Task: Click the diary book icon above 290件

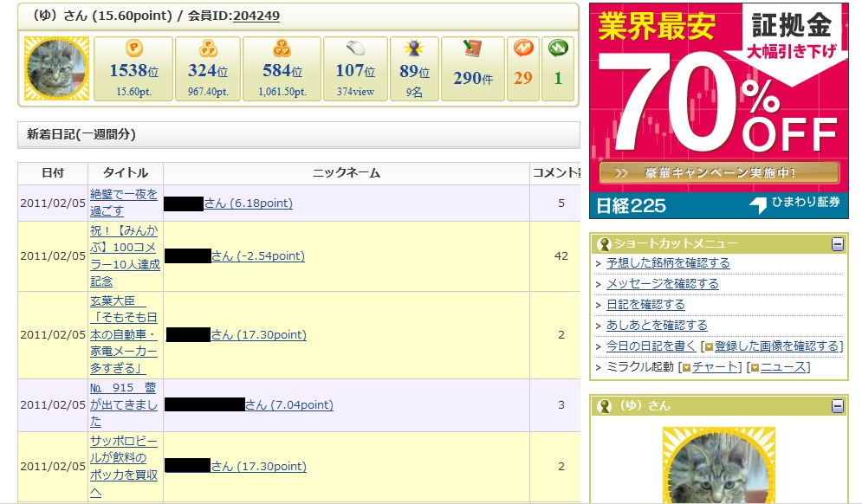Action: coord(472,48)
